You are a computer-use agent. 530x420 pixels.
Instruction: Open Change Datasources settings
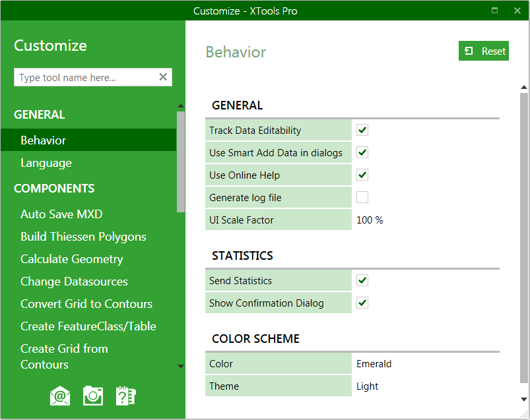tap(74, 282)
